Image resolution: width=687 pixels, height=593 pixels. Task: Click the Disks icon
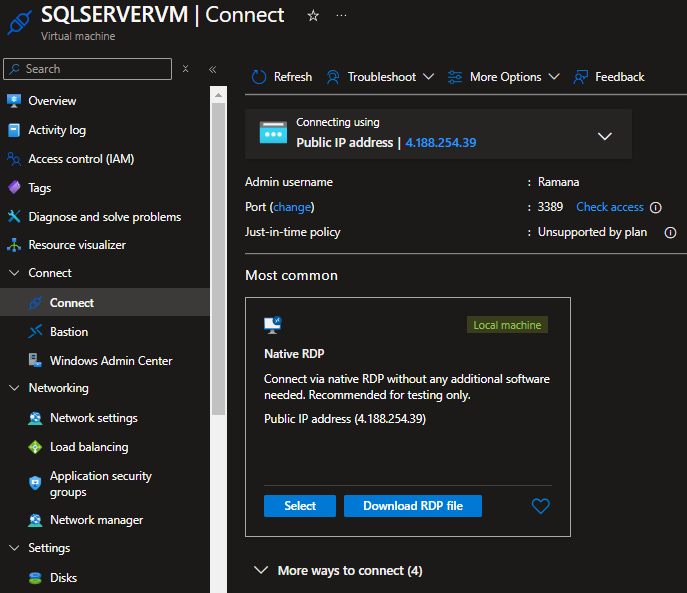pyautogui.click(x=35, y=578)
